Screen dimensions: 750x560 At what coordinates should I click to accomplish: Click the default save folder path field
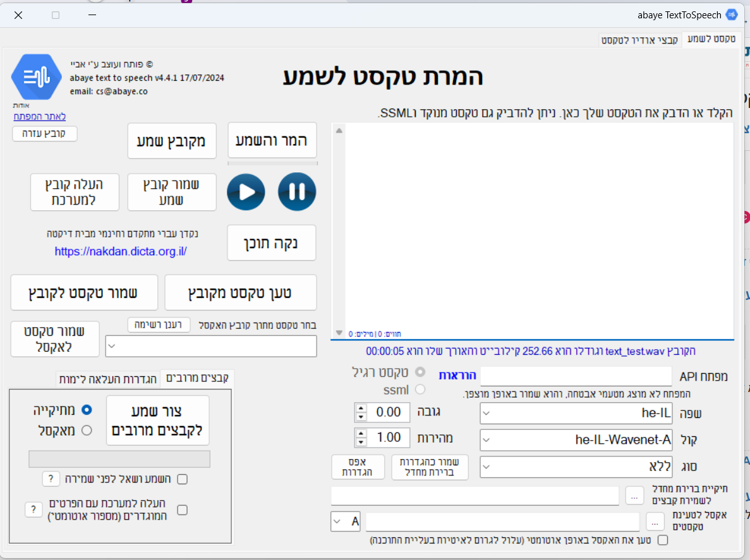tap(475, 496)
